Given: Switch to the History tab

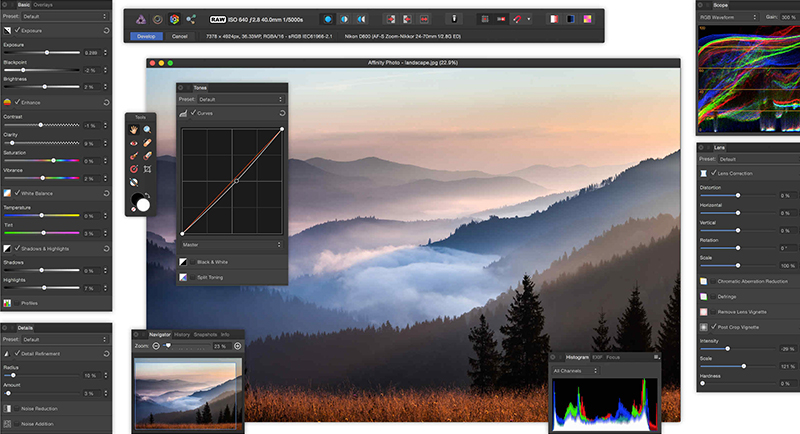Looking at the screenshot, I should 182,335.
